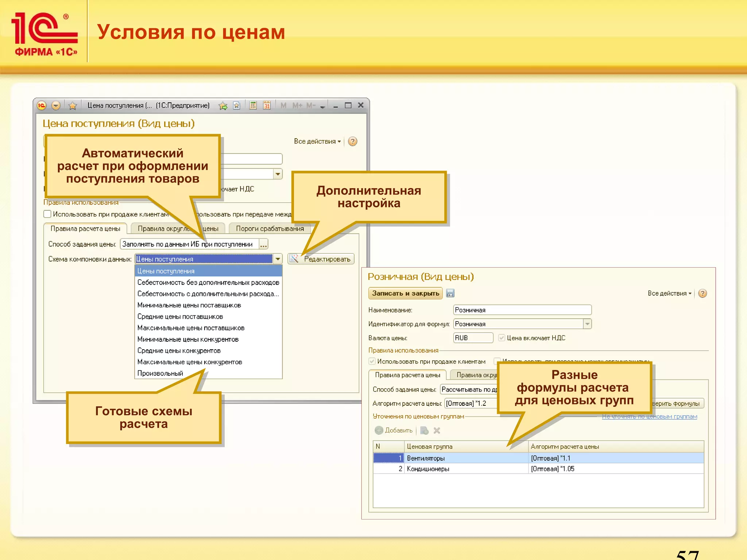Click the 1C application logo icon in title bar
The height and width of the screenshot is (560, 747).
[x=42, y=105]
